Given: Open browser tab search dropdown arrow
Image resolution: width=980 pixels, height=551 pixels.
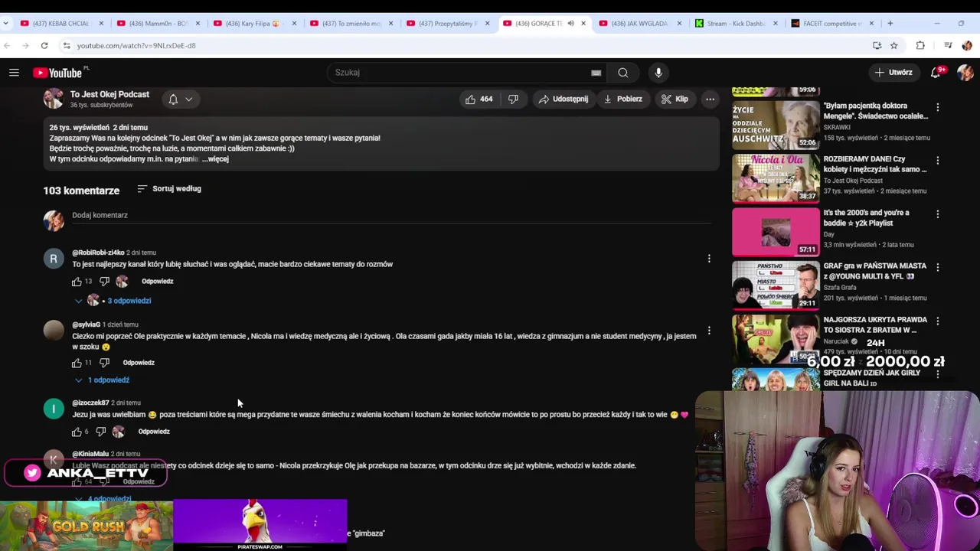Looking at the screenshot, I should [x=6, y=23].
